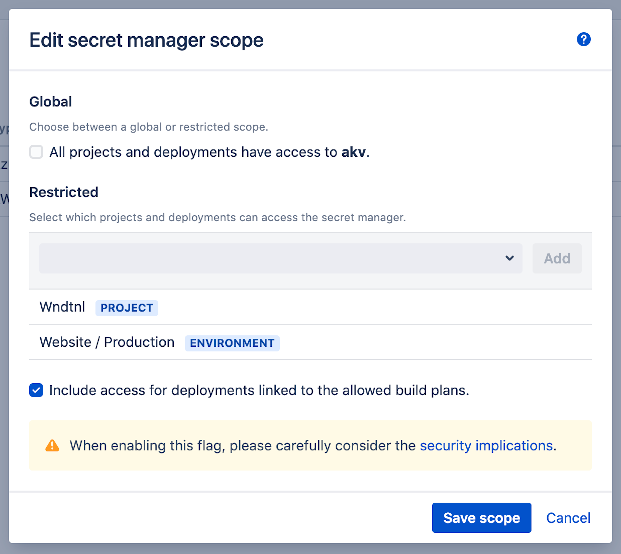Viewport: 621px width, 554px height.
Task: Uncheck include access for linked deployments
Action: click(x=36, y=390)
